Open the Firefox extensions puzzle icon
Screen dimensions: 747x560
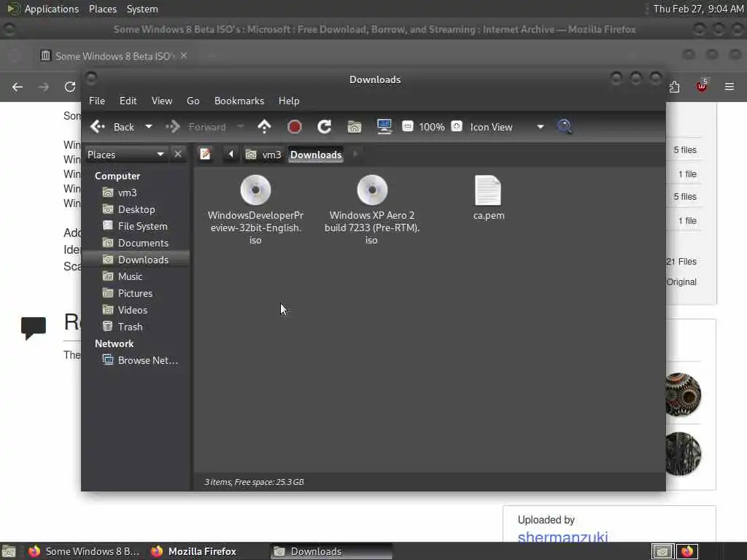point(674,87)
